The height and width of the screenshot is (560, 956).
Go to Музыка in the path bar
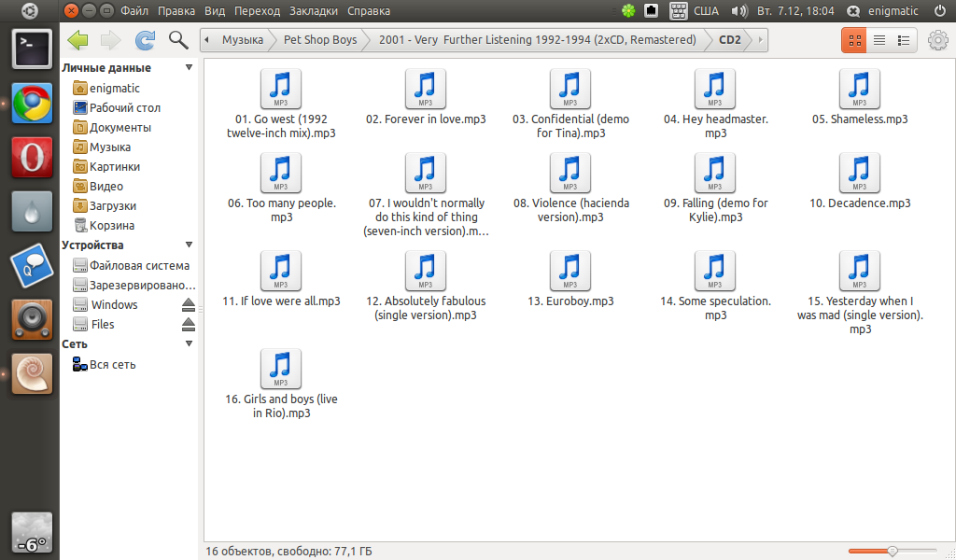coord(242,40)
